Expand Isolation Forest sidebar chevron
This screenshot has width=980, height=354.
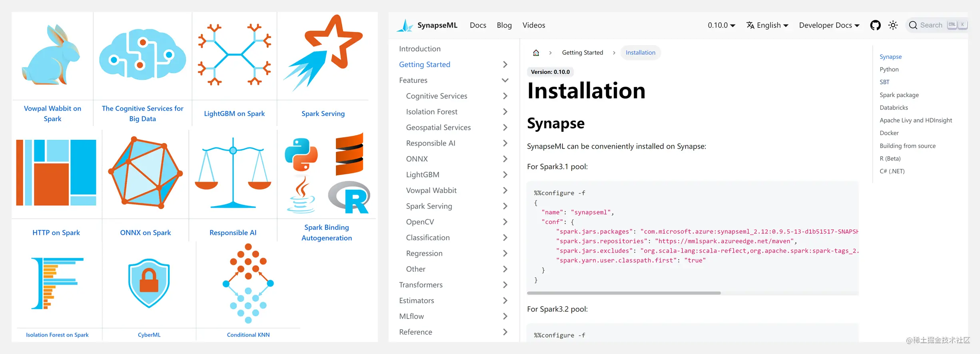coord(505,112)
